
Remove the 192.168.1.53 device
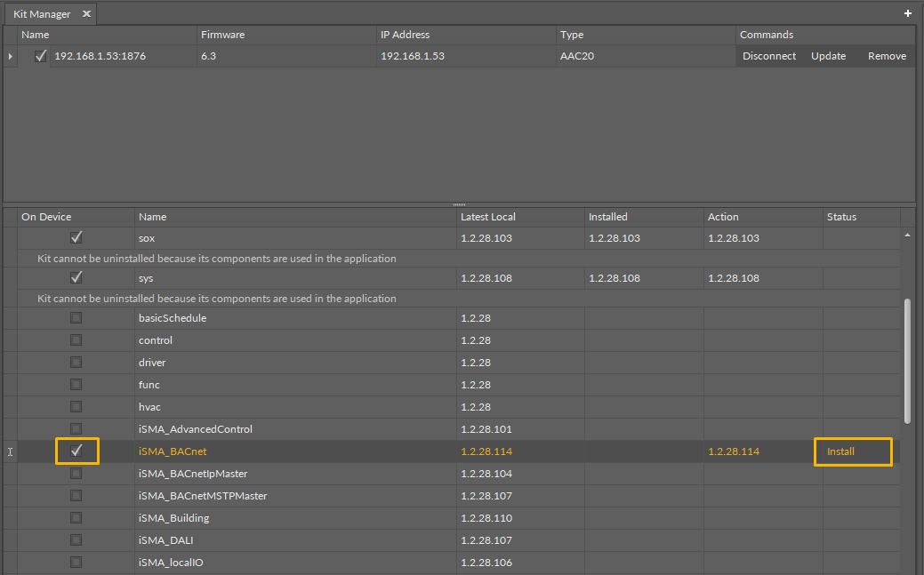pos(887,56)
